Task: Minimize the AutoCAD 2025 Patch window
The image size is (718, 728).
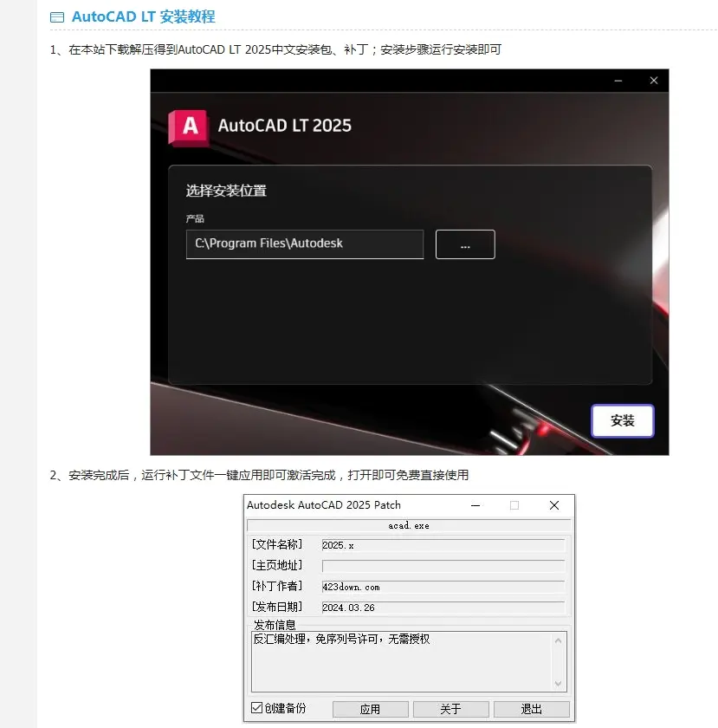Action: [475, 505]
